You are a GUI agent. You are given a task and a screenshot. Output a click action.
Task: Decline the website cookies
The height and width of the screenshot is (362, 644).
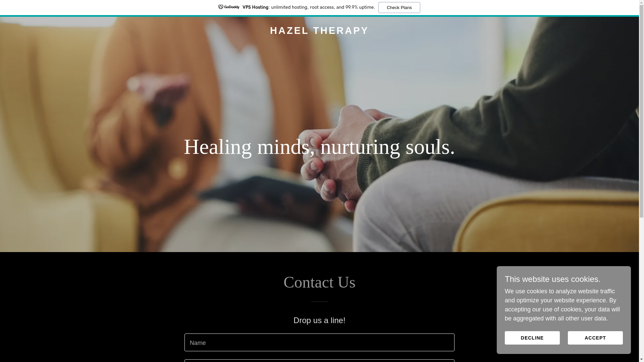coord(532,338)
